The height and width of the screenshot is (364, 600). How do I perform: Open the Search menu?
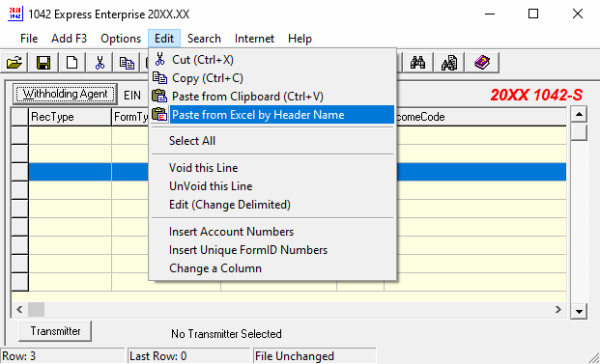pos(204,39)
